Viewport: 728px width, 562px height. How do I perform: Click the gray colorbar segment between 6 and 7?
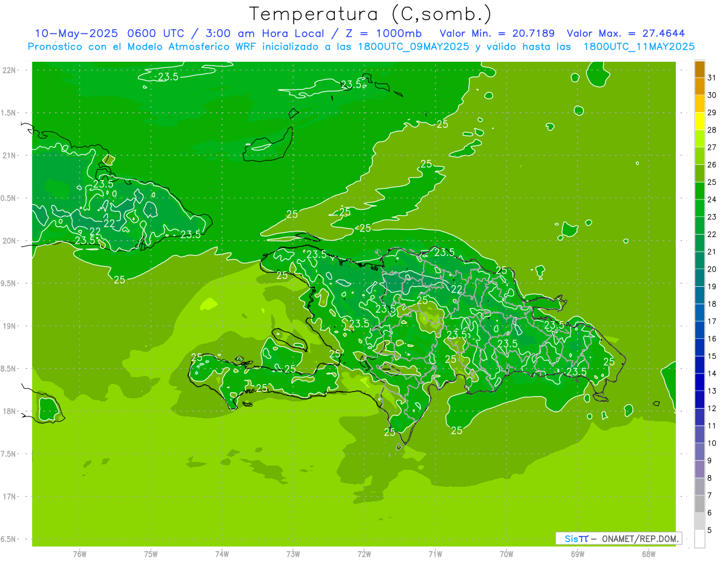(699, 504)
